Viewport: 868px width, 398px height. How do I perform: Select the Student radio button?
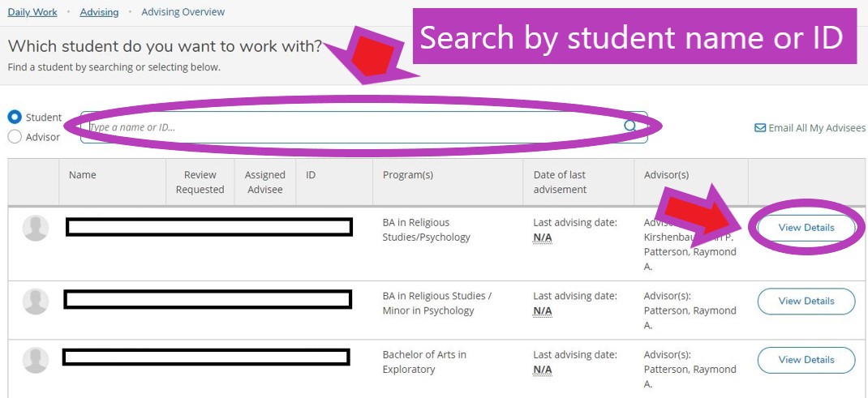pyautogui.click(x=15, y=118)
